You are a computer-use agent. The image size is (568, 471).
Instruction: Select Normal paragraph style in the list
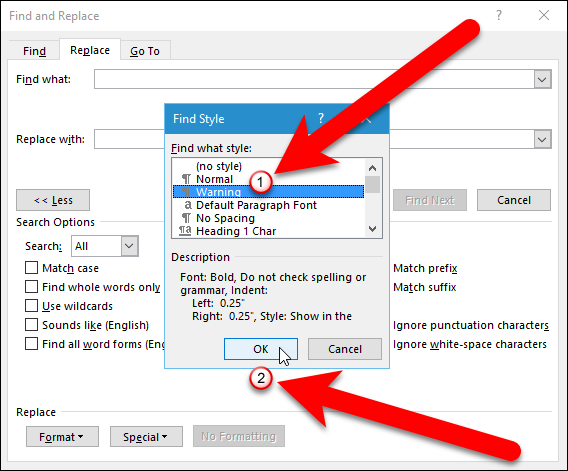tap(214, 179)
